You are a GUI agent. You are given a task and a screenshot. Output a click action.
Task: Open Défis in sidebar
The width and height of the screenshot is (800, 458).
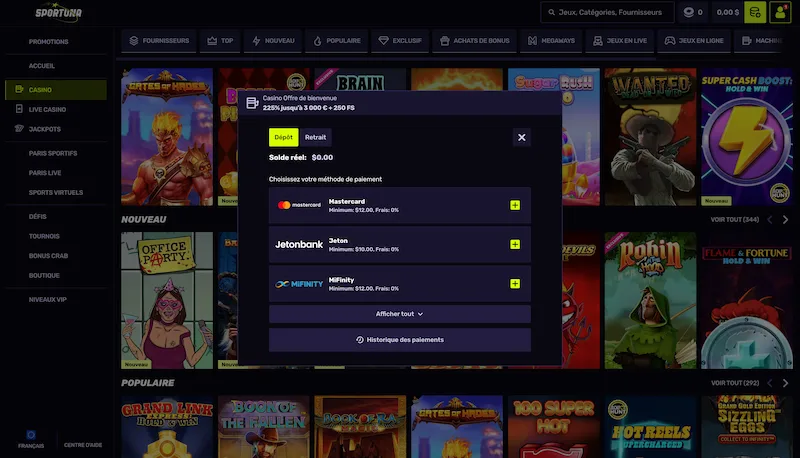point(38,217)
